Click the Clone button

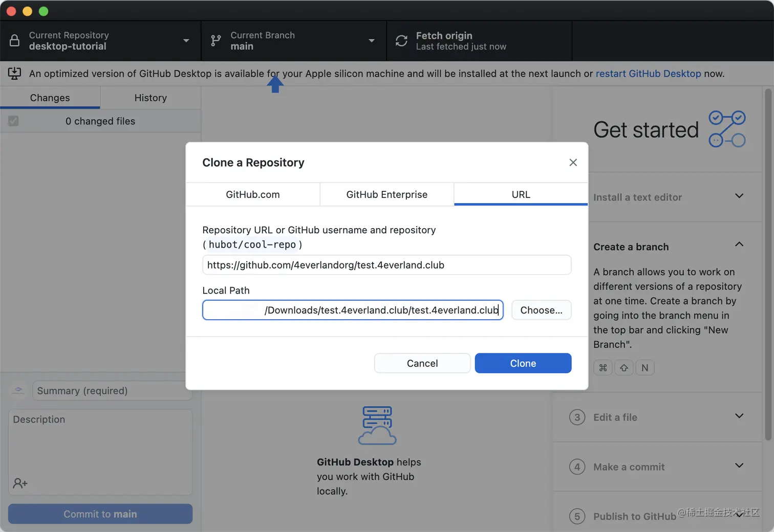click(523, 363)
